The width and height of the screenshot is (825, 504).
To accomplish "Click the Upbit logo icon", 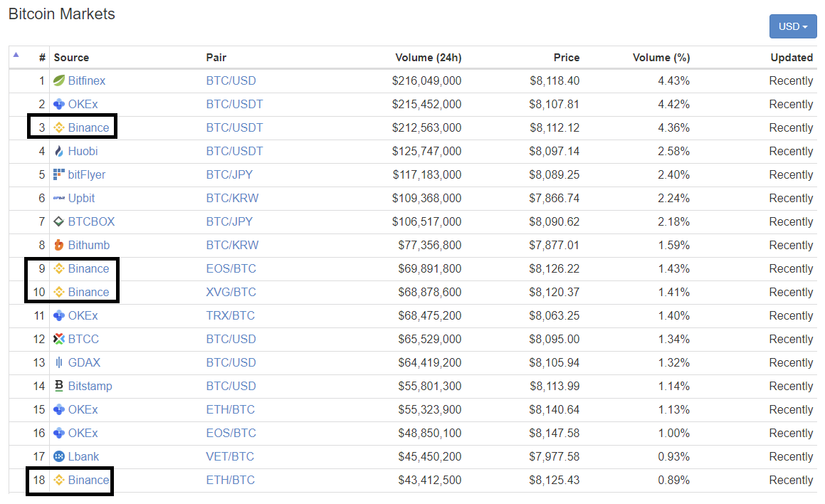I will pyautogui.click(x=59, y=198).
